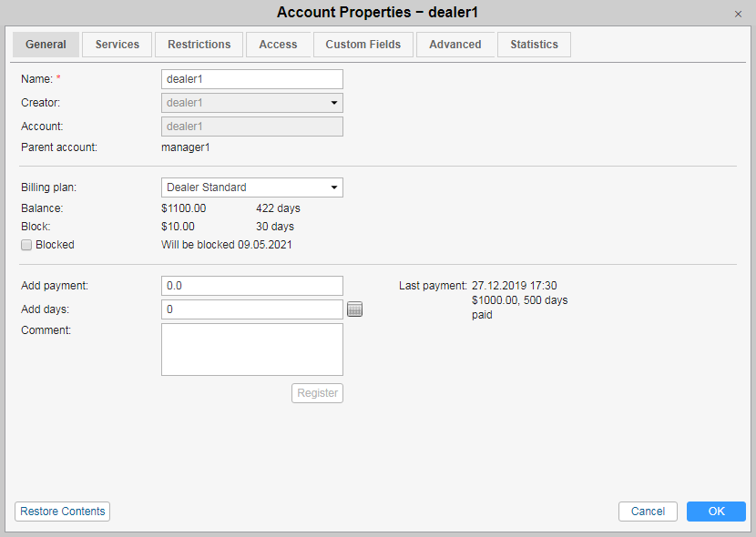View the Statistics tab
The image size is (756, 537).
point(534,45)
